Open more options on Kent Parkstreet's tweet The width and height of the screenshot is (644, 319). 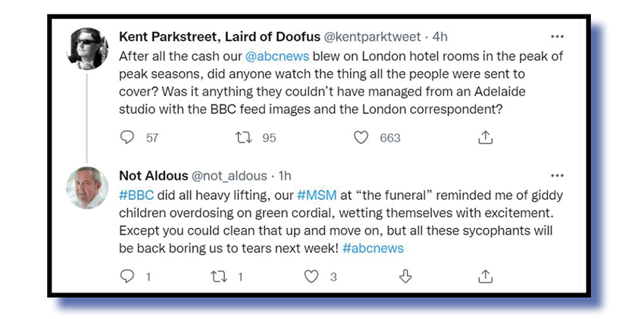(x=557, y=36)
